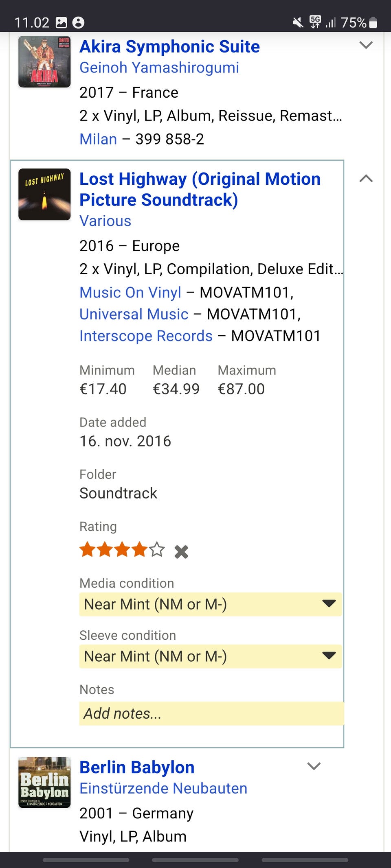Image resolution: width=391 pixels, height=868 pixels.
Task: Open the Geinoh Yamashirogumi artist link
Action: [159, 68]
